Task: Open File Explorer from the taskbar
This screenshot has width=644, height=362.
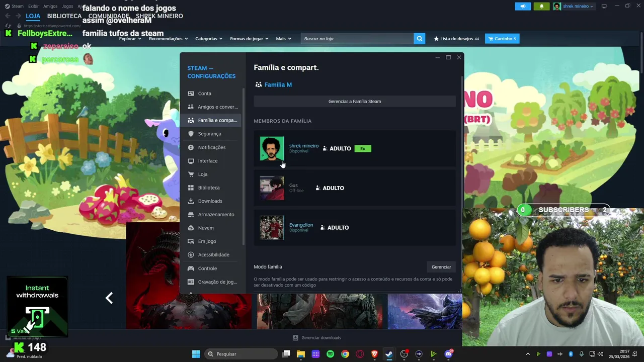Action: 301,354
